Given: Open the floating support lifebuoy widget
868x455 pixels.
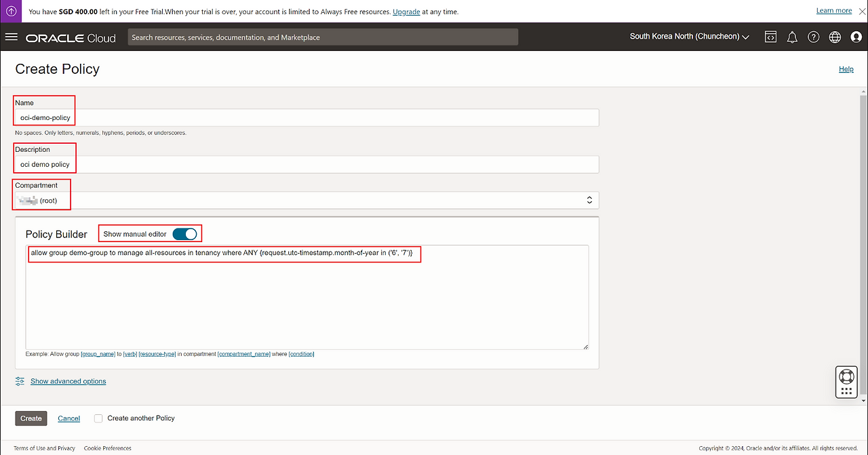Looking at the screenshot, I should (x=846, y=376).
